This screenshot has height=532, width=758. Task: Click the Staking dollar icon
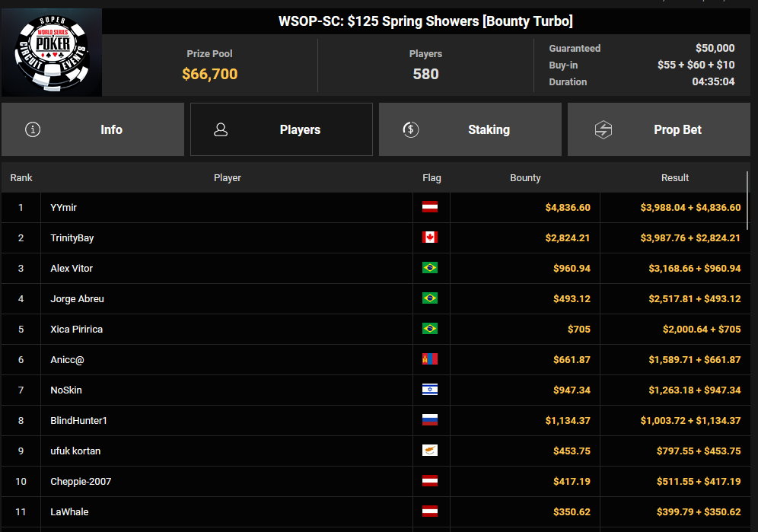point(411,129)
